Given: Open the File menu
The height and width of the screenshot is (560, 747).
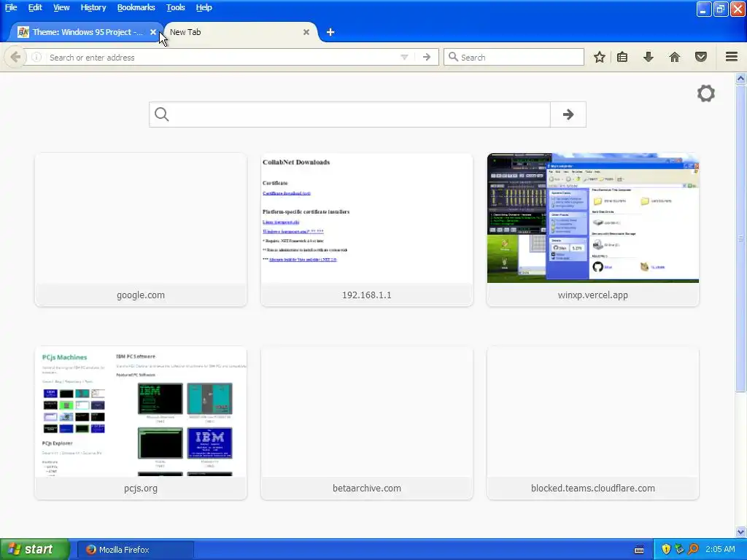Looking at the screenshot, I should tap(11, 7).
